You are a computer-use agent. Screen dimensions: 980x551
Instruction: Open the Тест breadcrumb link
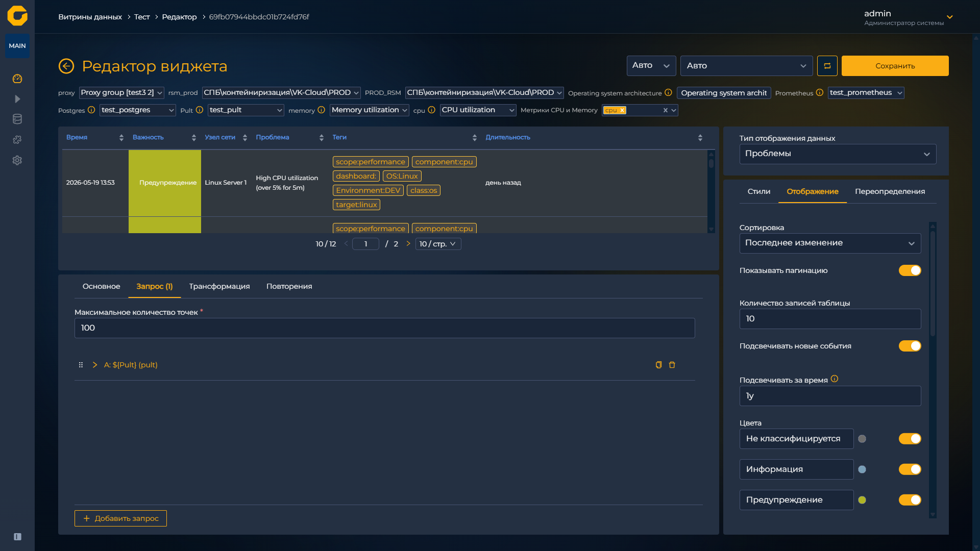142,17
